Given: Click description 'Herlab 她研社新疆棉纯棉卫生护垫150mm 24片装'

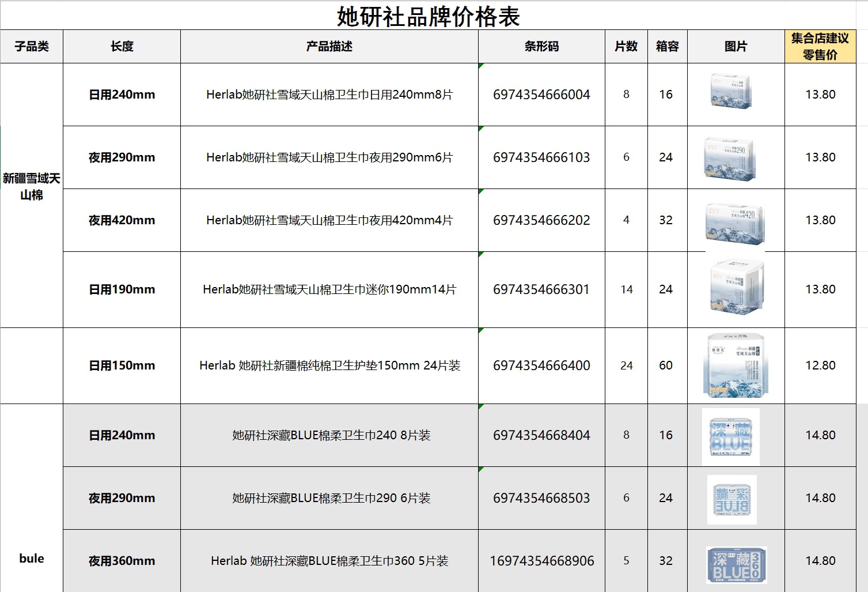Looking at the screenshot, I should click(x=329, y=365).
